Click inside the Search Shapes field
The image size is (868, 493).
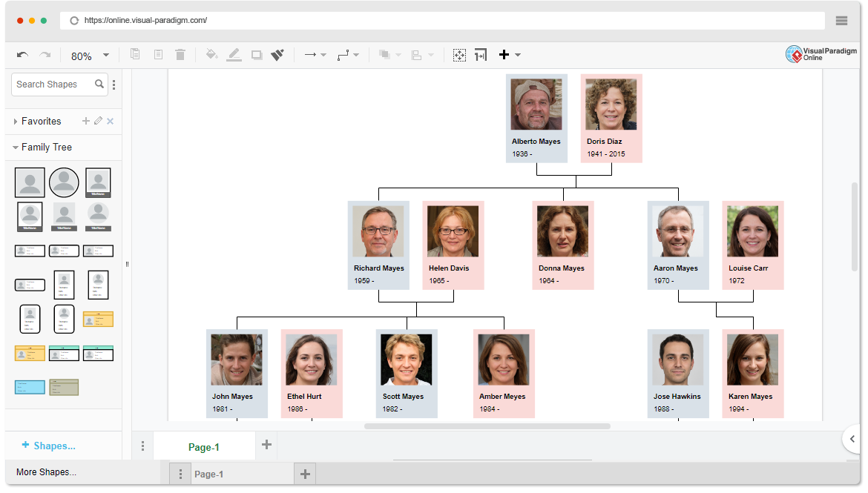pos(48,84)
